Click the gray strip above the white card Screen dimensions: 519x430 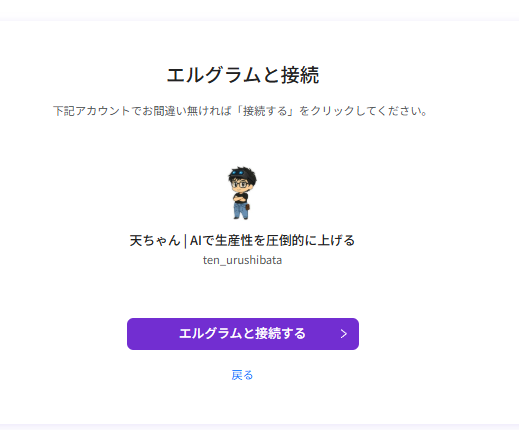click(259, 10)
